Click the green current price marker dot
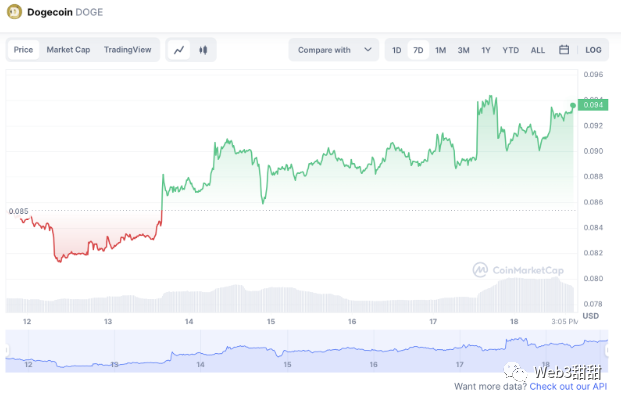This screenshot has width=621, height=399. click(x=573, y=106)
